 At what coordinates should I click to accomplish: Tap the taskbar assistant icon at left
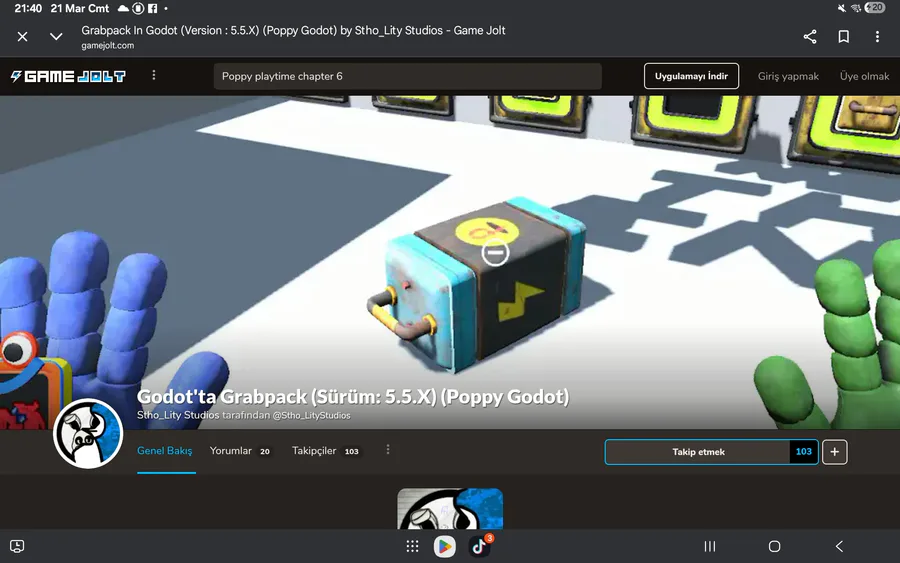point(17,546)
